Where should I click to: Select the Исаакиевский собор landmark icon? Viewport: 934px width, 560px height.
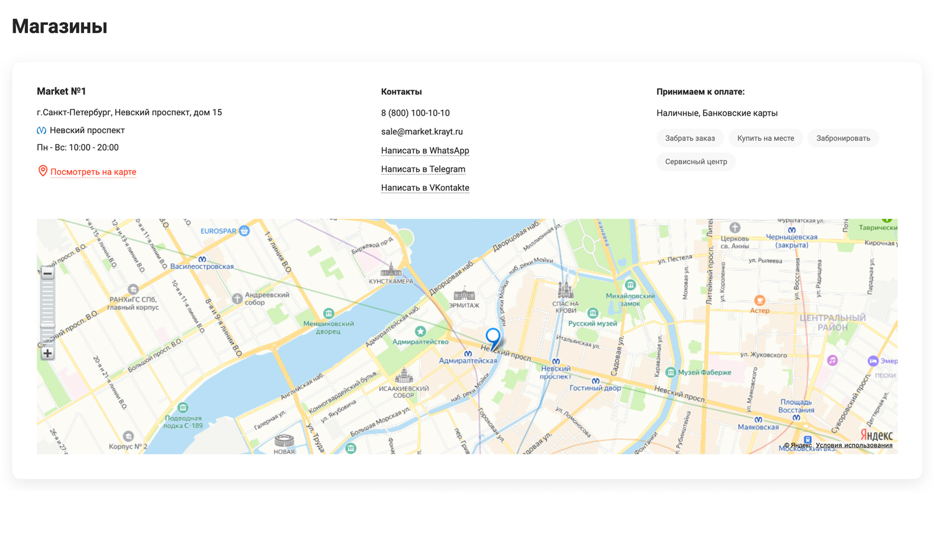click(x=403, y=376)
